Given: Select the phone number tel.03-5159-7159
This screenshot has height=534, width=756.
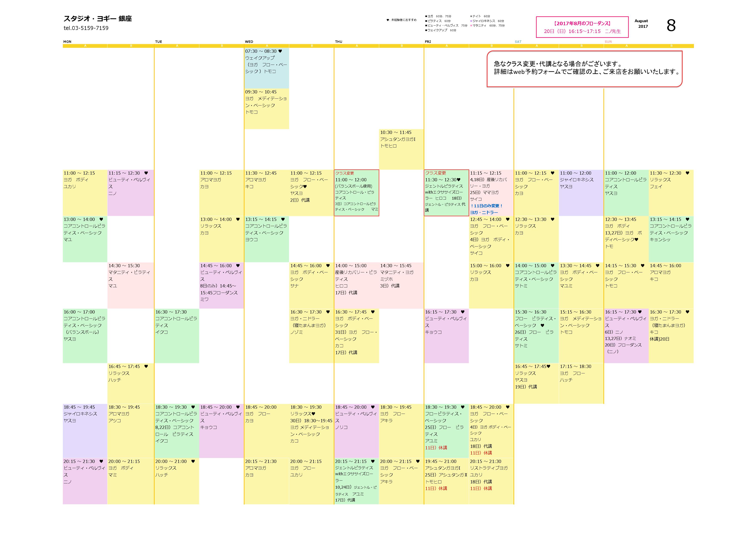Looking at the screenshot, I should coord(86,28).
